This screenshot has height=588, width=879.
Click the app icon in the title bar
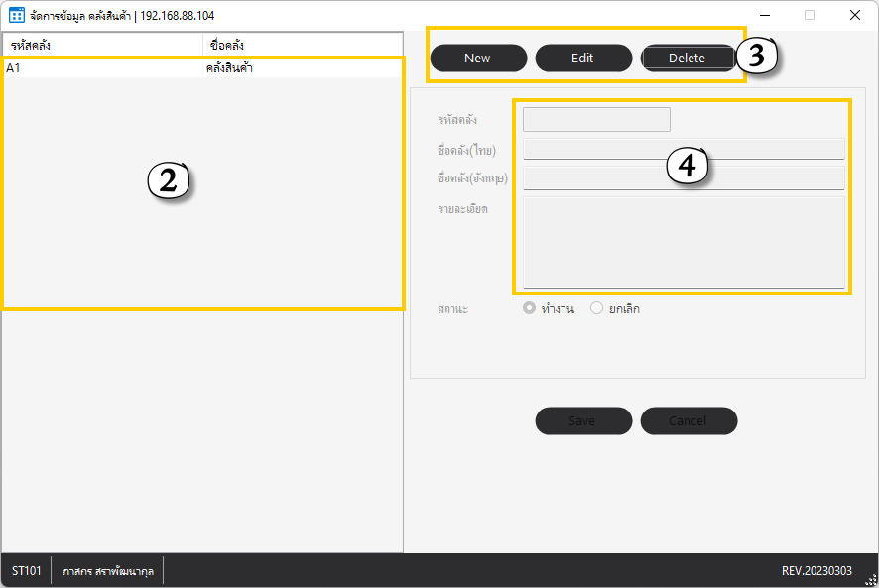pyautogui.click(x=16, y=16)
